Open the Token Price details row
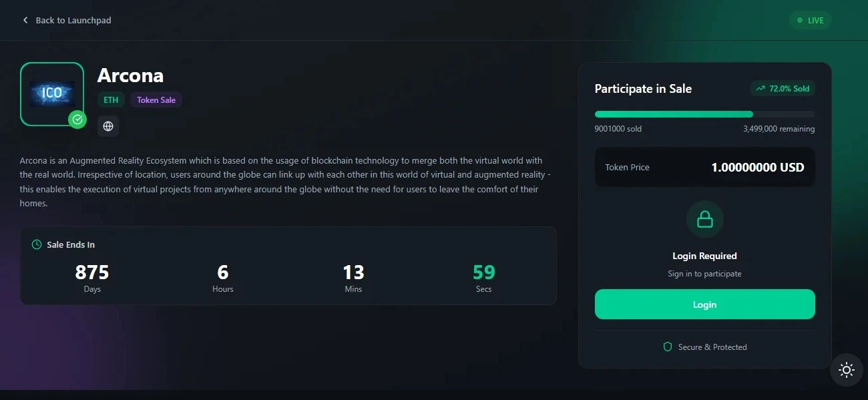The height and width of the screenshot is (400, 868). tap(704, 167)
